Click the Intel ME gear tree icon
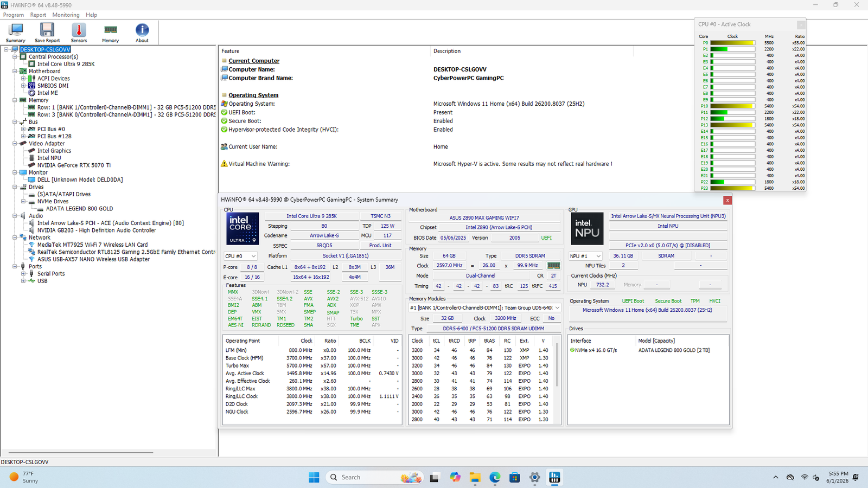Image resolution: width=868 pixels, height=488 pixels. click(31, 93)
